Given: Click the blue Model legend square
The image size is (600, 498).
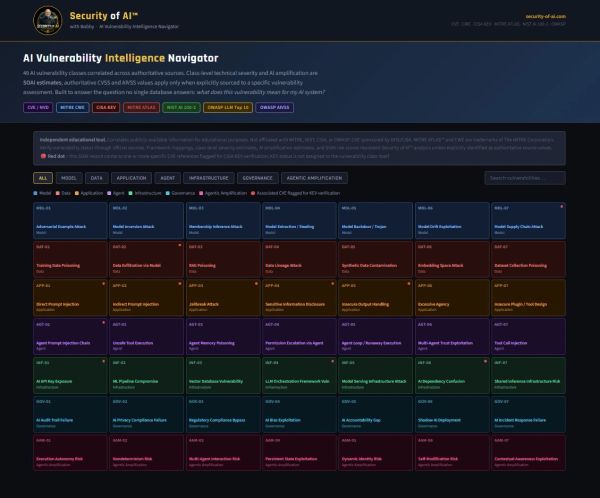Looking at the screenshot, I should pyautogui.click(x=36, y=193).
